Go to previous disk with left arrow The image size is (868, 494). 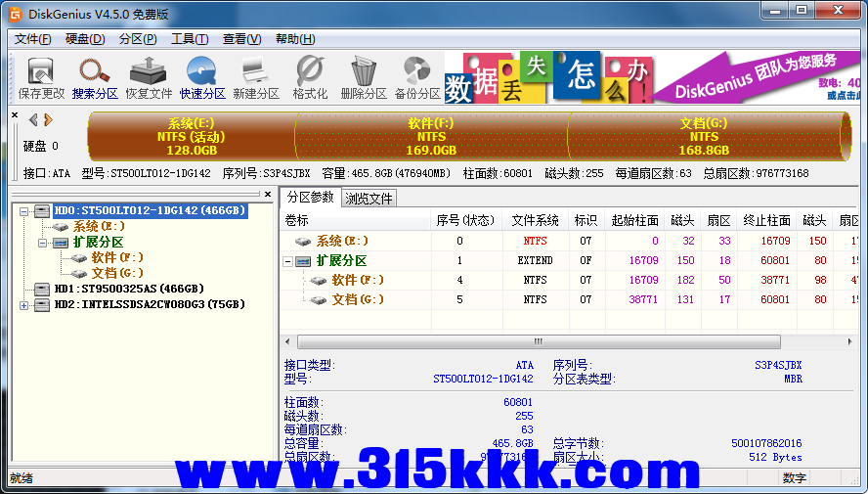coord(34,119)
